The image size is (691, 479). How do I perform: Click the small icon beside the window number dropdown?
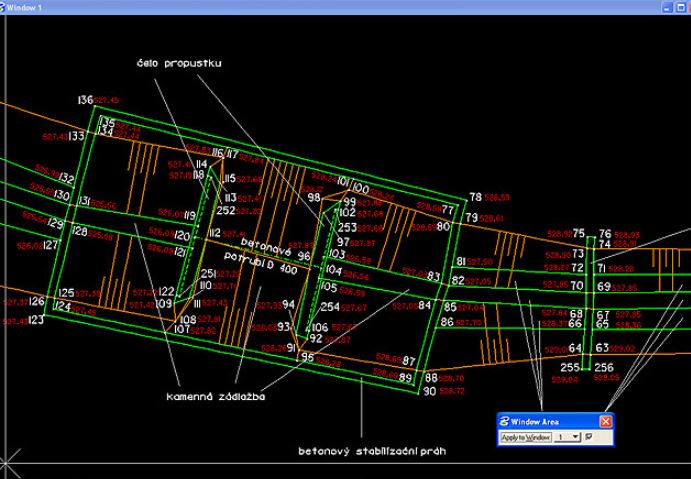point(589,437)
